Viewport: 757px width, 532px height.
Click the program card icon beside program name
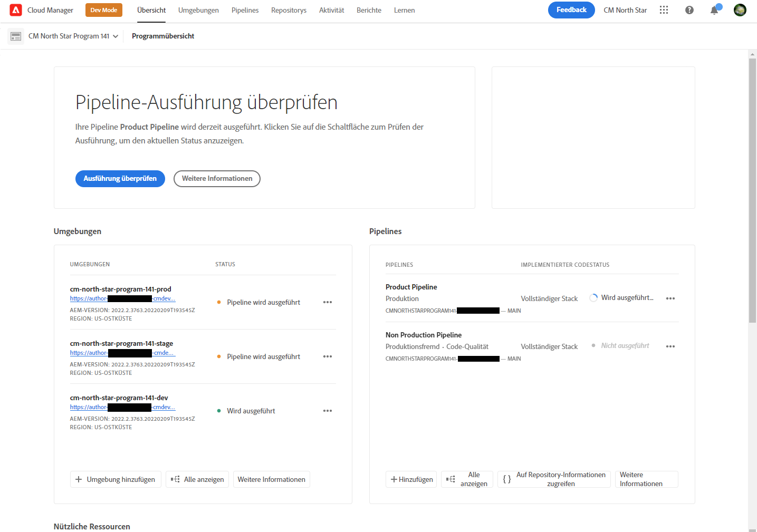[x=16, y=36]
